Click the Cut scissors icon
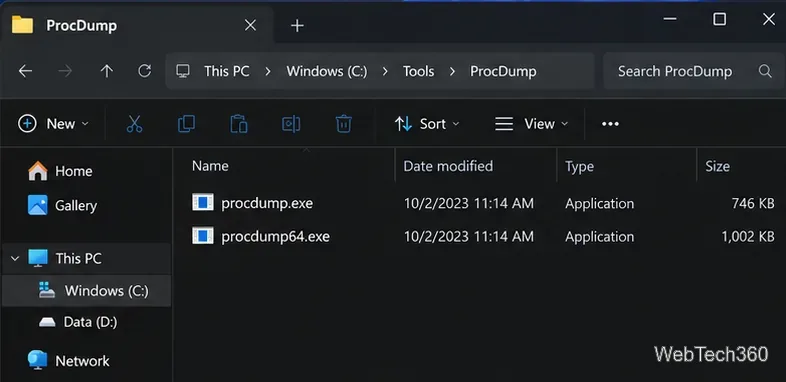Viewport: 786px width, 382px height. pos(134,124)
